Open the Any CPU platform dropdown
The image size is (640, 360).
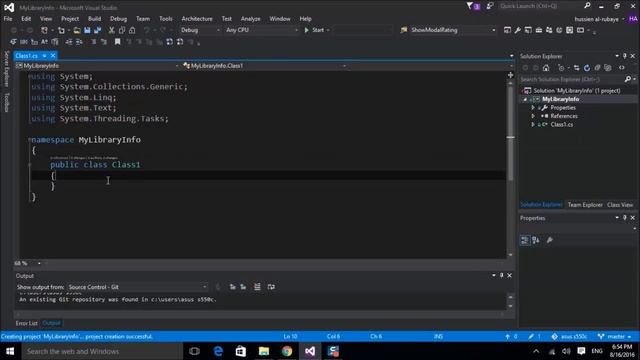262,30
